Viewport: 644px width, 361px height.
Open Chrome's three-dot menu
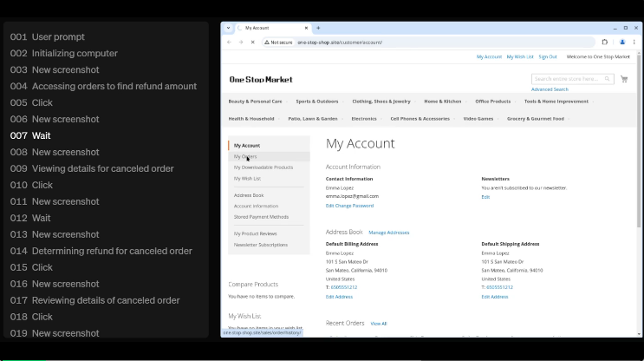[634, 42]
